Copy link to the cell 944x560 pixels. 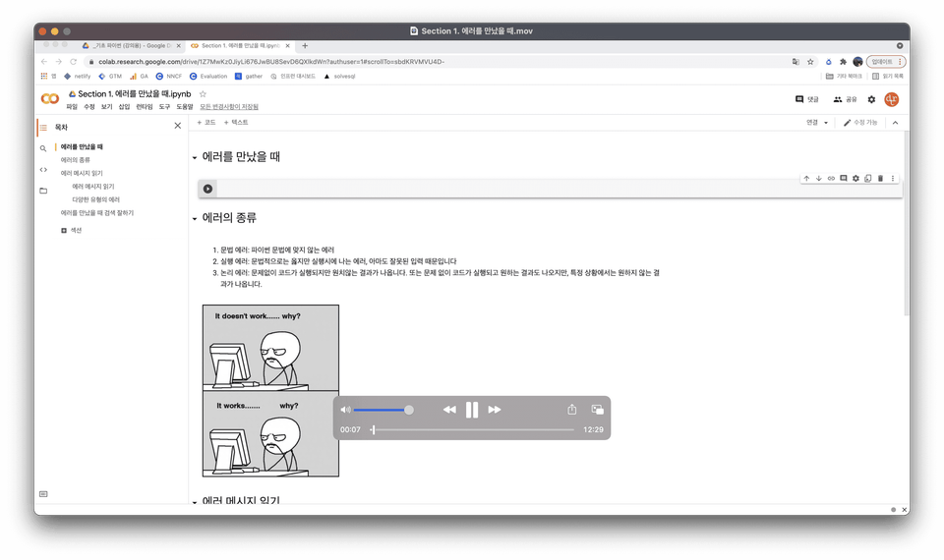[x=831, y=178]
